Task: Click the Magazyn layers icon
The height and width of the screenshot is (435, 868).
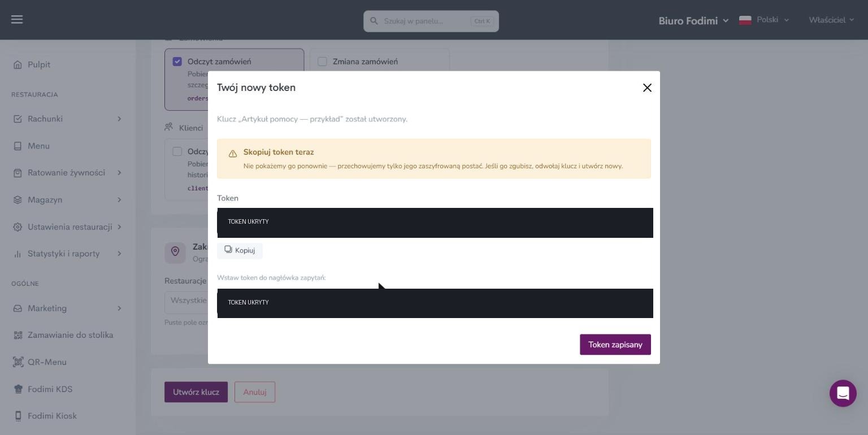Action: click(x=18, y=200)
